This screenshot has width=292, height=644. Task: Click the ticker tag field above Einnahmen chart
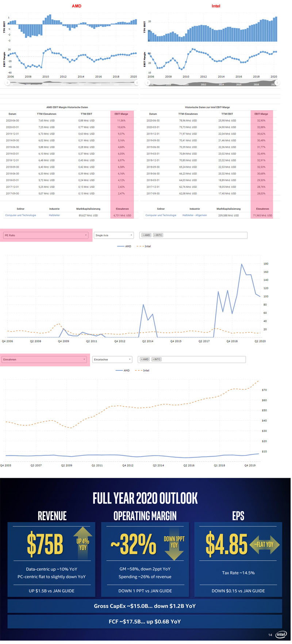pyautogui.click(x=192, y=359)
